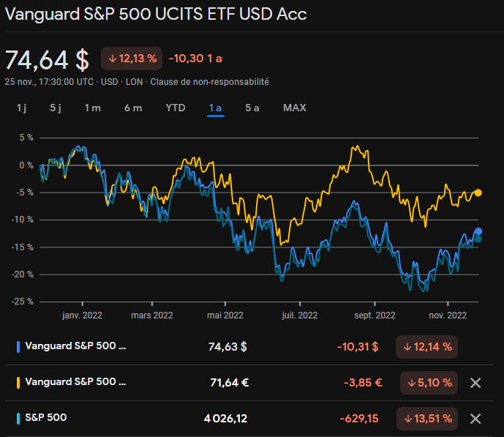This screenshot has height=437, width=504.
Task: Click the yellow marker beside the second Vanguard row
Action: 18,382
